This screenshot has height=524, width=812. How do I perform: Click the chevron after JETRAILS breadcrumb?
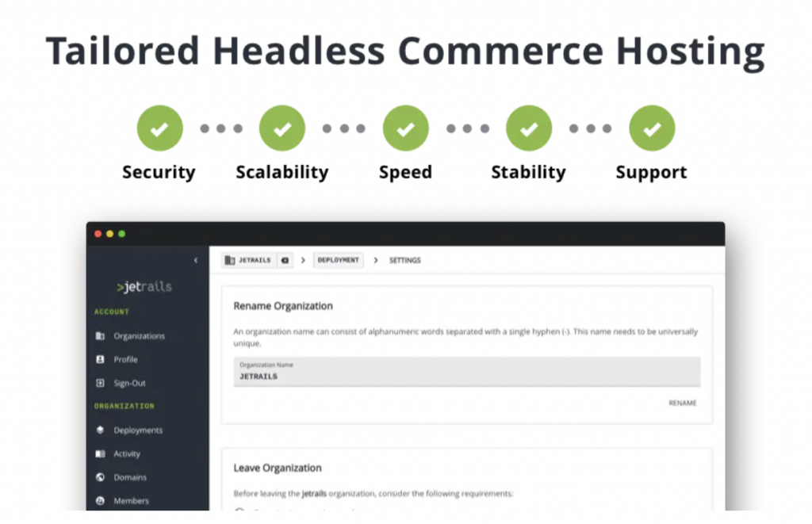point(301,260)
